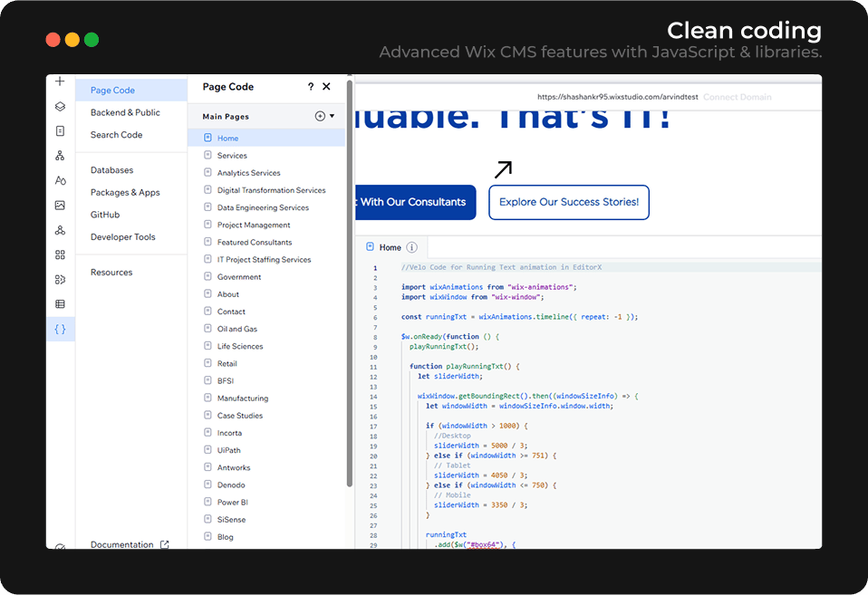868x595 pixels.
Task: Click the Connect Domain link
Action: [x=738, y=97]
